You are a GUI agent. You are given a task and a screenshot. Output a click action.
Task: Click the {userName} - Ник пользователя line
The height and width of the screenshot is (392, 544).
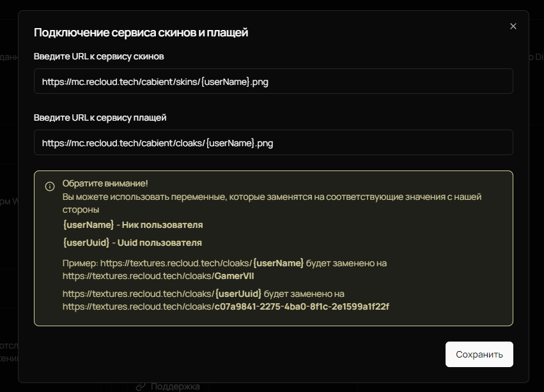[x=133, y=225]
